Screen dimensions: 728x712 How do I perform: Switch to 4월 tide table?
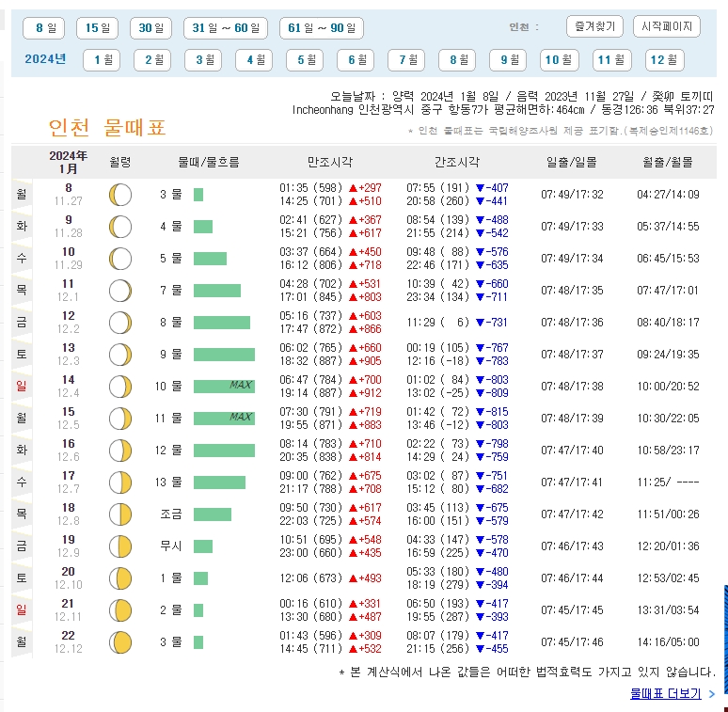(254, 60)
